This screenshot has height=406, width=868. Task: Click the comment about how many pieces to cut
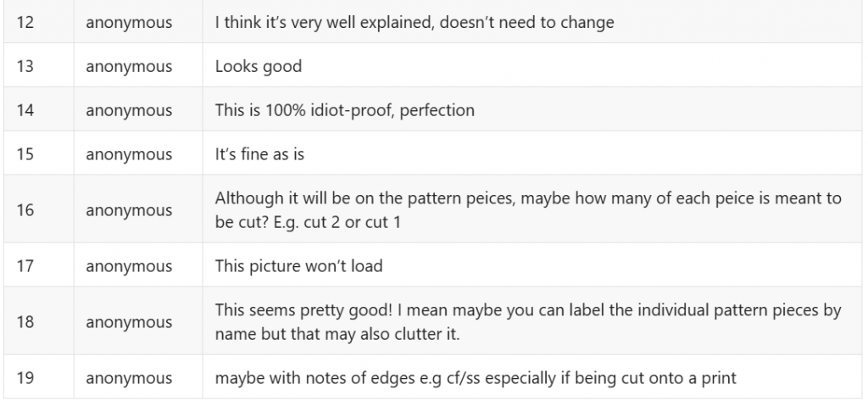click(527, 210)
